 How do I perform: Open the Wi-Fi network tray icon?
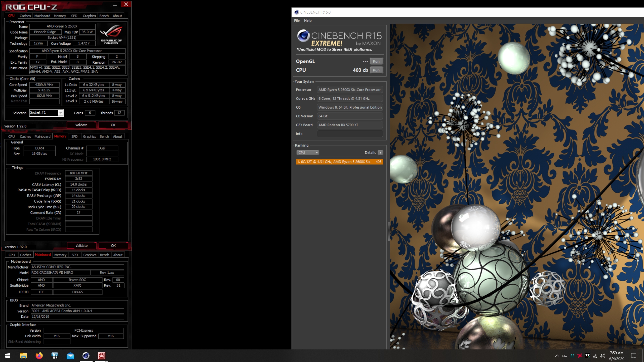(x=595, y=356)
